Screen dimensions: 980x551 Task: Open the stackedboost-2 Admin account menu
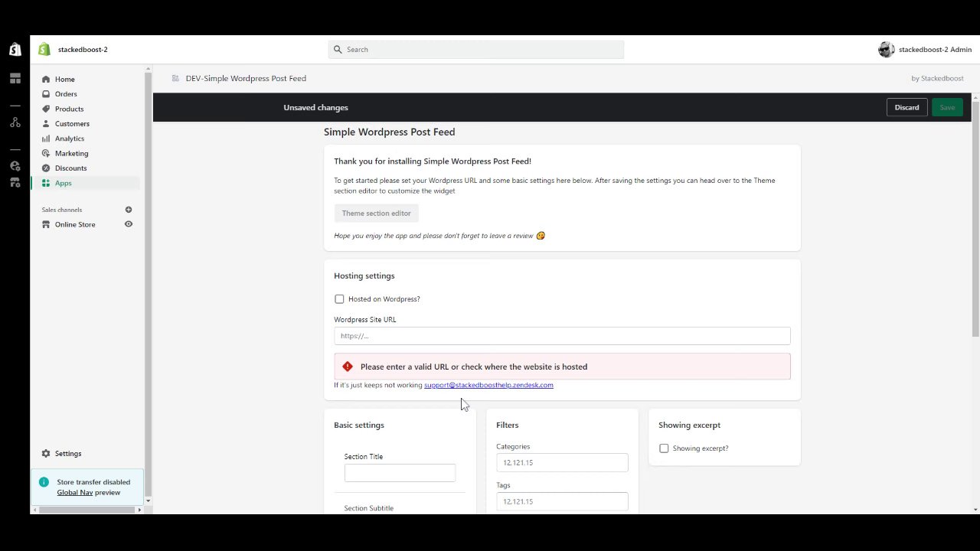pyautogui.click(x=925, y=50)
